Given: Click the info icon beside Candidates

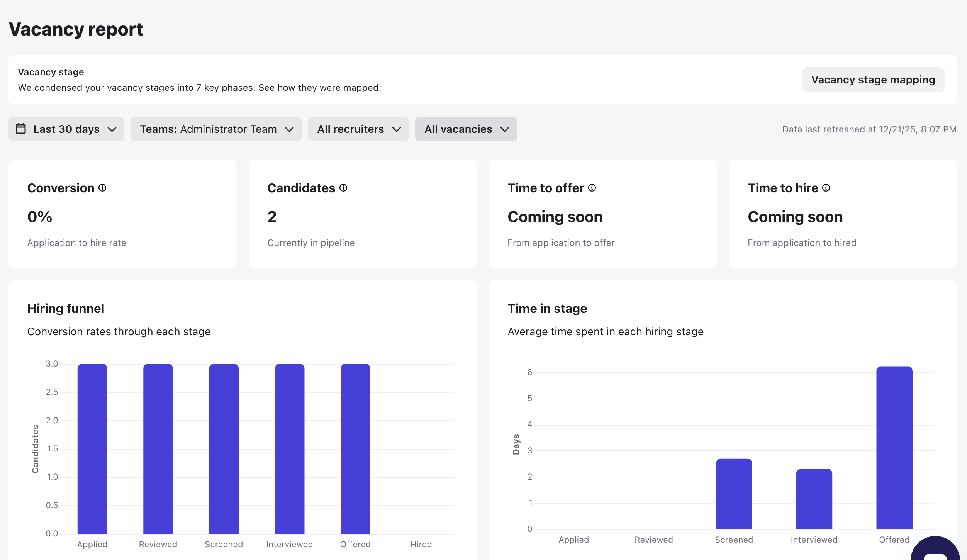Looking at the screenshot, I should [343, 188].
